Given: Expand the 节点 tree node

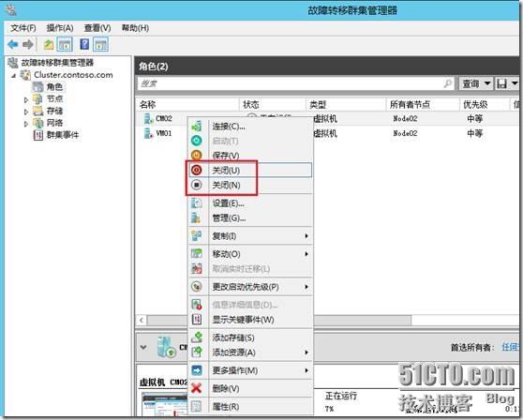Looking at the screenshot, I should coord(26,99).
